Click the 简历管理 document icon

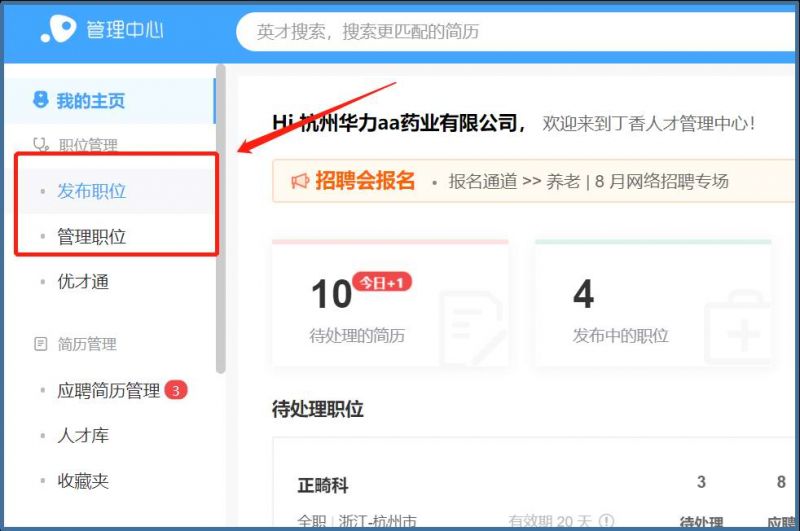(40, 344)
